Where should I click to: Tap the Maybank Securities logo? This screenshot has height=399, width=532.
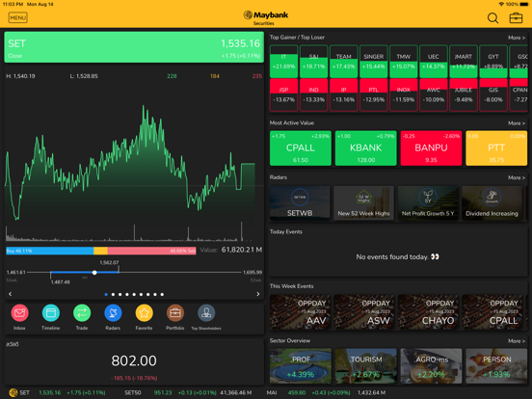click(266, 17)
